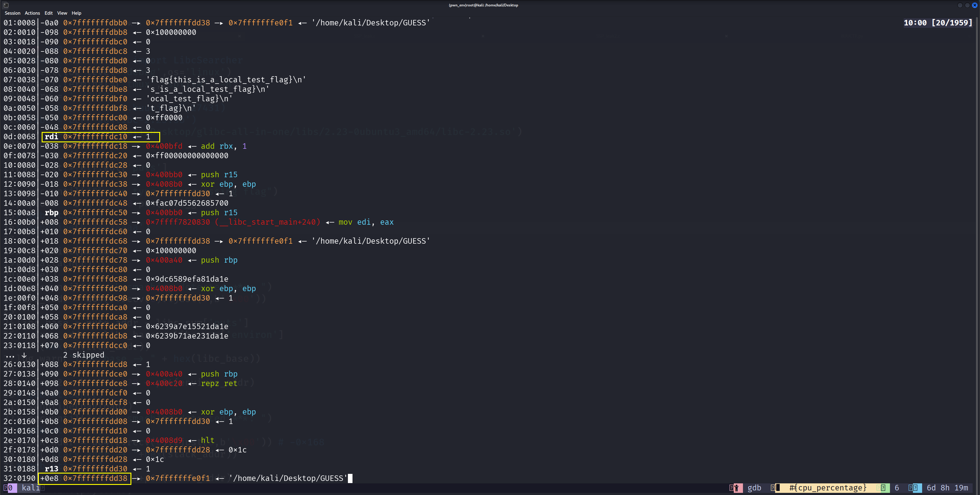Click the full flag string 'flag{this_is_a_local_test_flag}'
Viewport: 980px width, 495px height.
point(226,80)
